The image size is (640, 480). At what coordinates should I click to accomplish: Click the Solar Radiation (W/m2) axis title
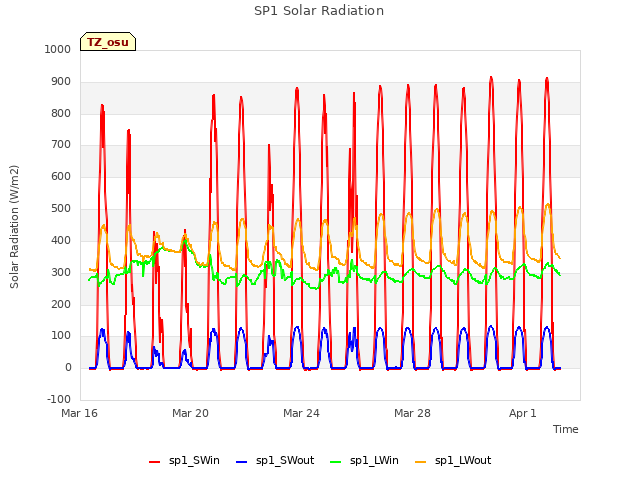click(x=14, y=227)
